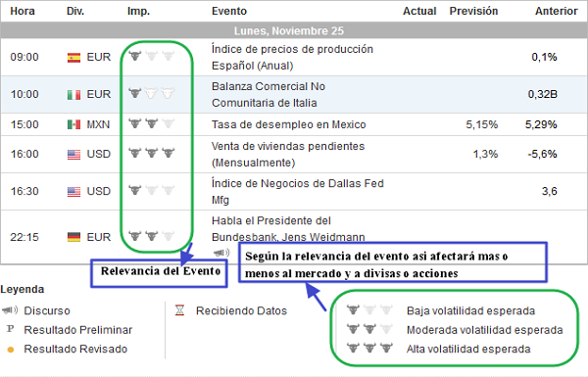Click the megaphone icon beside Discurso in the legend

[10, 309]
